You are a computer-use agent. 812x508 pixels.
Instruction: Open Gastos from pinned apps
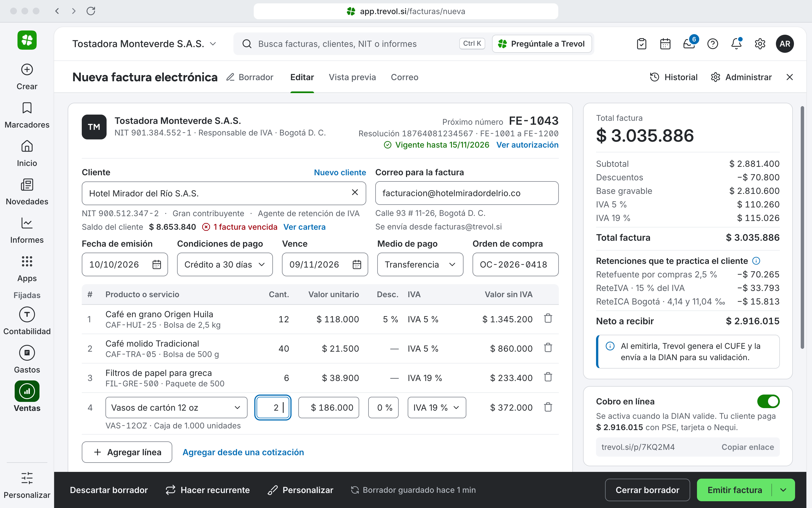[27, 359]
